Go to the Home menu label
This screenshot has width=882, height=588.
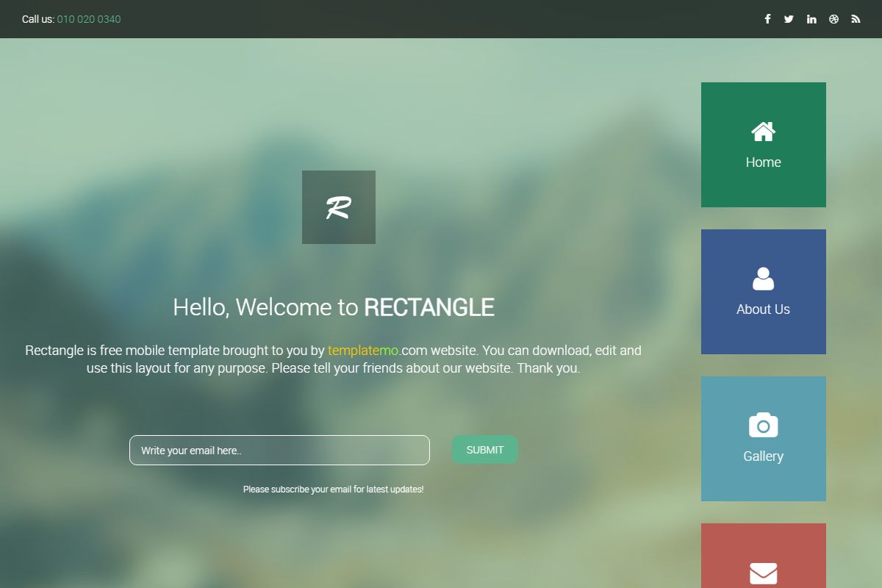[763, 162]
